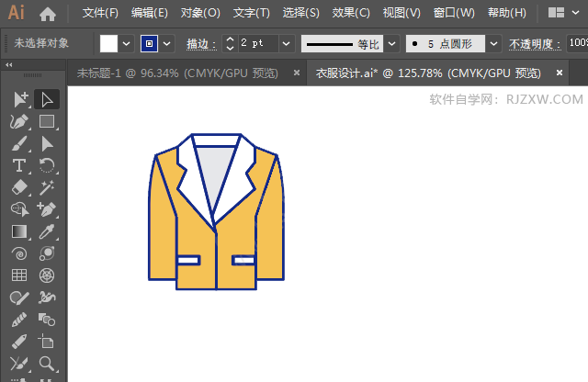
Task: Click the 描边 stroke panel link
Action: pyautogui.click(x=199, y=43)
